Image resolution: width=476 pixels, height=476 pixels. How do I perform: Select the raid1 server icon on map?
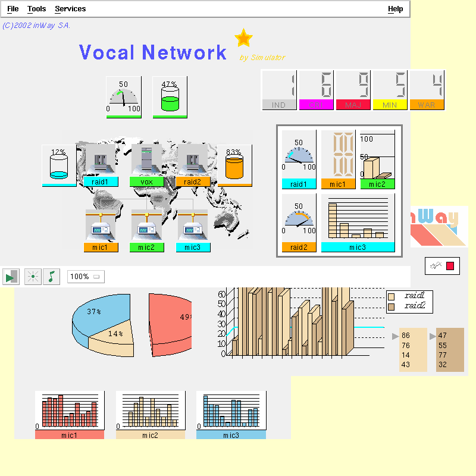(101, 159)
